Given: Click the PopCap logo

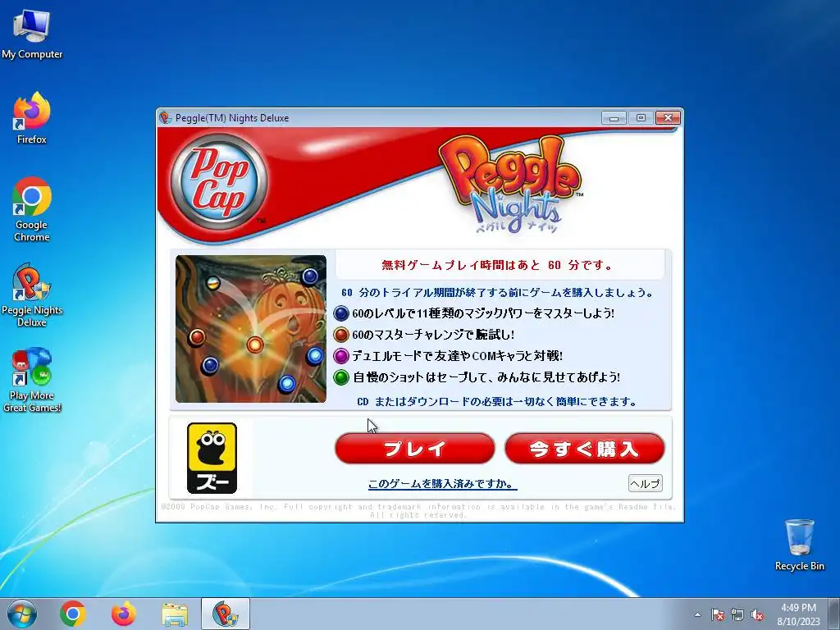Looking at the screenshot, I should point(219,182).
